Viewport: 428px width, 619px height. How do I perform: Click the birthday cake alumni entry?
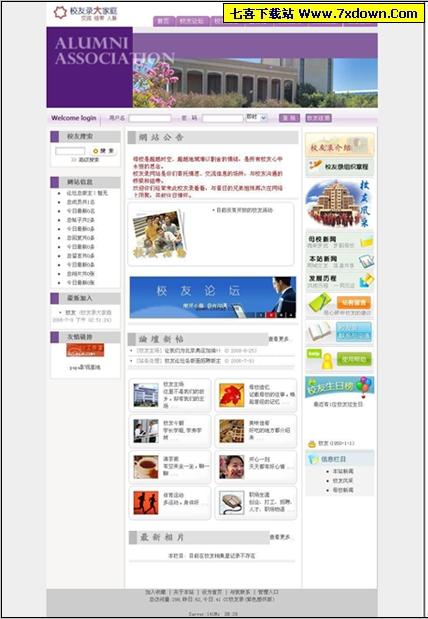pyautogui.click(x=331, y=443)
